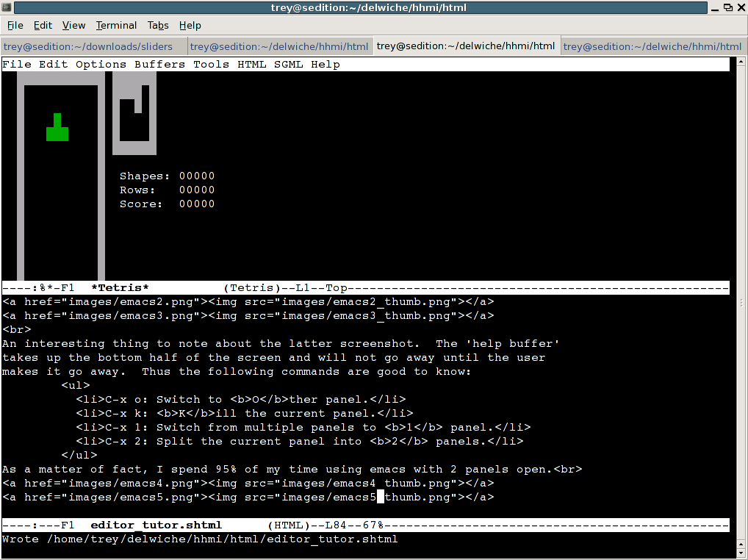Open the Emacs Edit menu
This screenshot has width=748, height=560.
(54, 65)
